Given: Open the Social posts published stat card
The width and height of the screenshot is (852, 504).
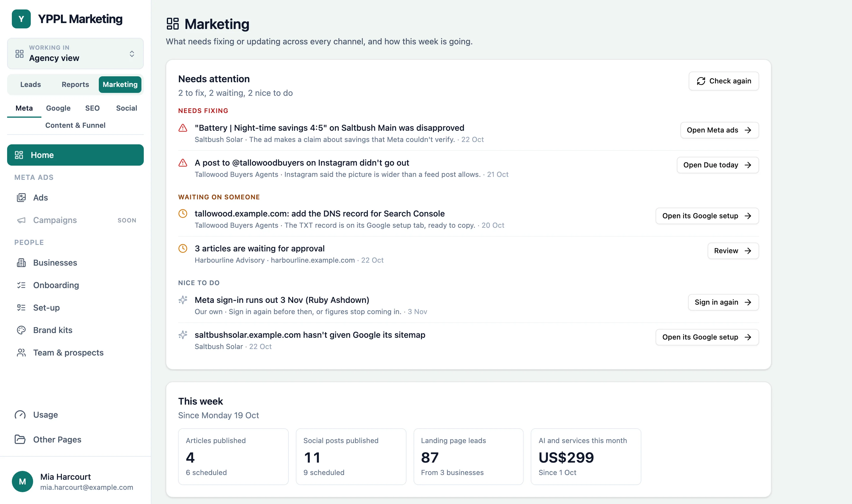Looking at the screenshot, I should tap(351, 456).
